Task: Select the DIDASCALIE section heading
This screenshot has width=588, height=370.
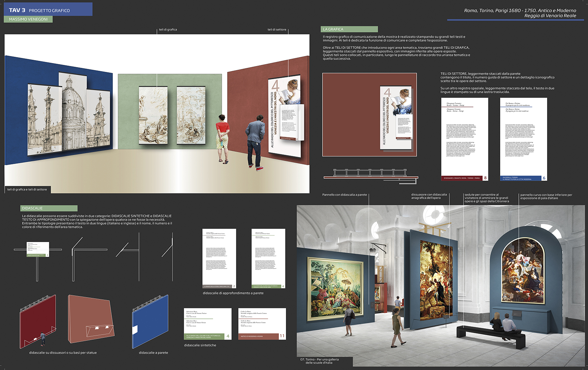Action: [x=49, y=208]
